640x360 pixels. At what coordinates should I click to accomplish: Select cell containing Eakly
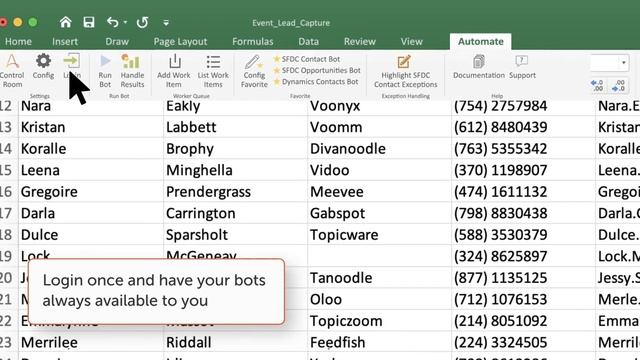click(x=236, y=106)
